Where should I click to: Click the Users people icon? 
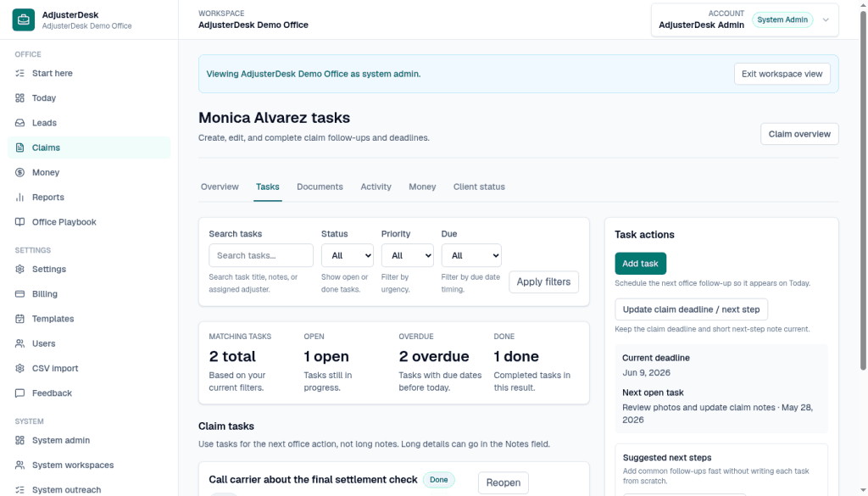20,343
